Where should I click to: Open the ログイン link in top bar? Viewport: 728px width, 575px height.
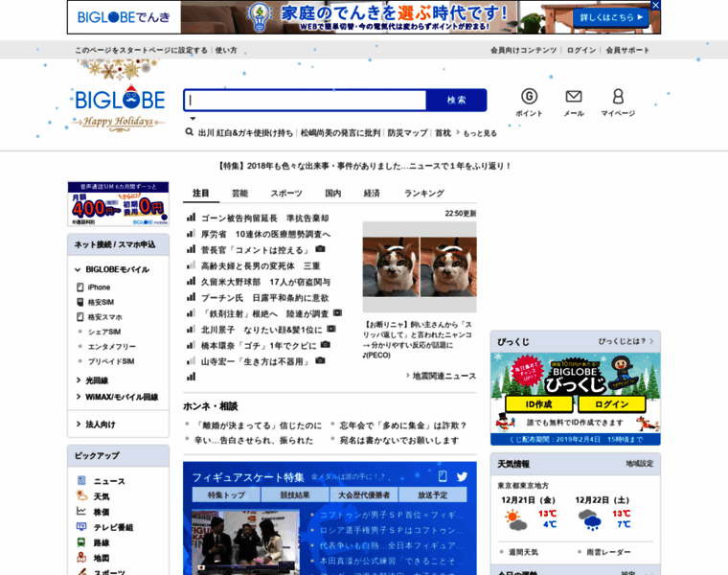(581, 50)
